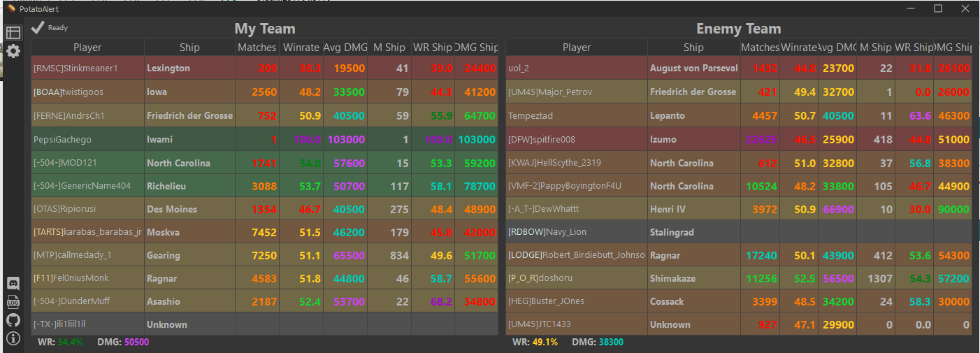This screenshot has height=353, width=980.
Task: Click [LODGE]Robert_Birdiebutt_Johnso player entry
Action: 577,255
